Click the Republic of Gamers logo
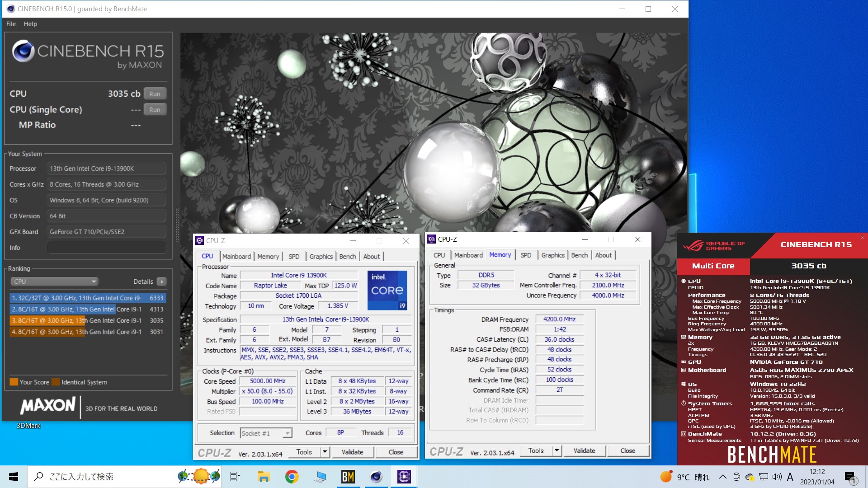The image size is (868, 488). pyautogui.click(x=714, y=245)
